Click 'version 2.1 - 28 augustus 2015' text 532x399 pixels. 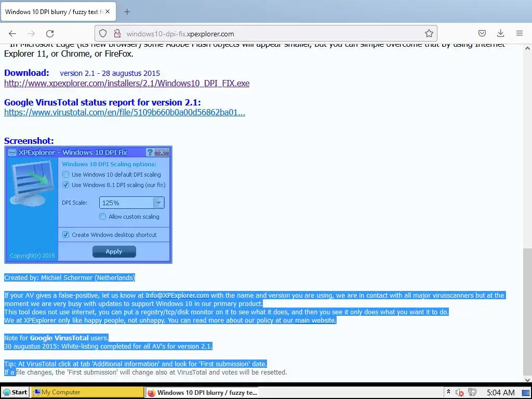point(110,73)
